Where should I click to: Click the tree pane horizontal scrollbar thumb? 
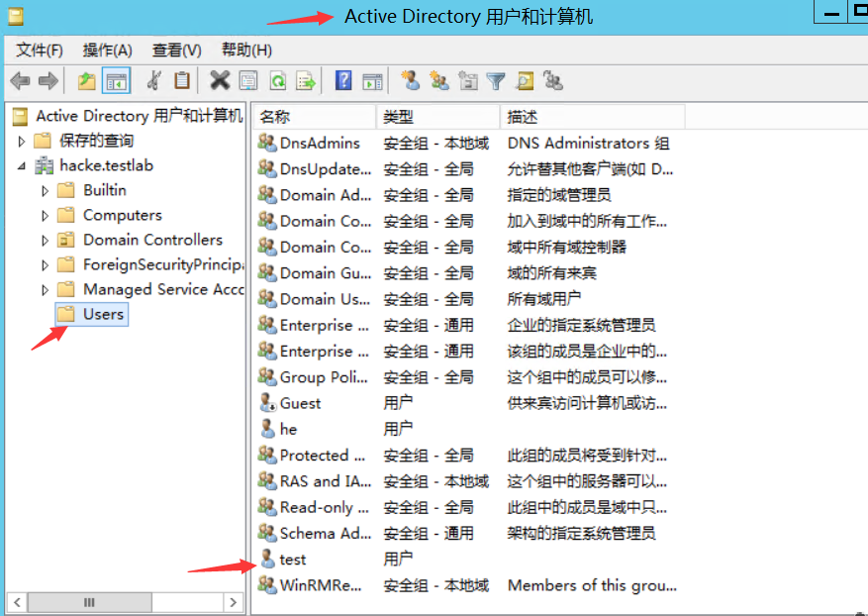coord(90,602)
